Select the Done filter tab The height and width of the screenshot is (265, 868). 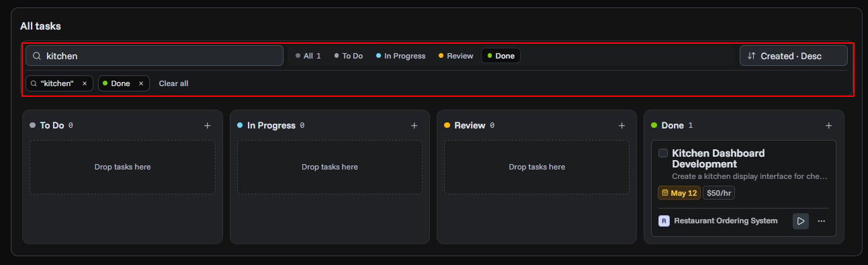[501, 56]
